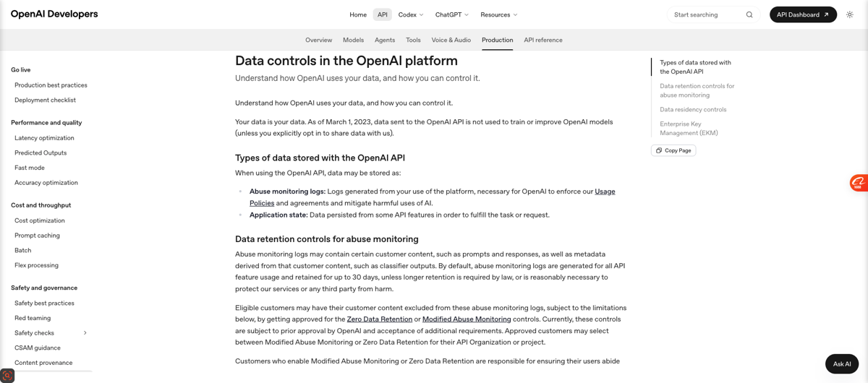Click the Cost and throughput sidebar heading
The width and height of the screenshot is (868, 383).
pos(41,205)
